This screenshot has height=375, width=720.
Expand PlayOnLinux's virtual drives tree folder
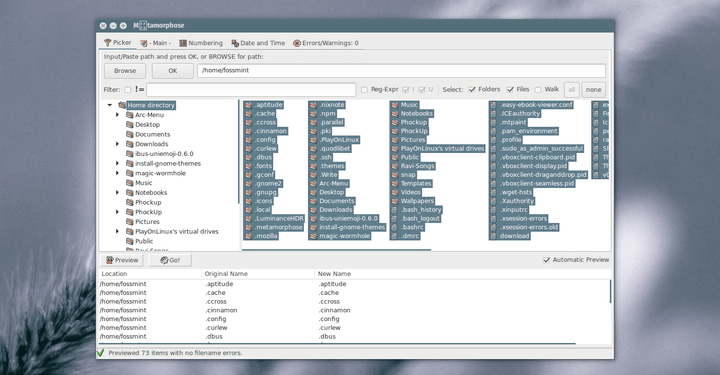118,231
